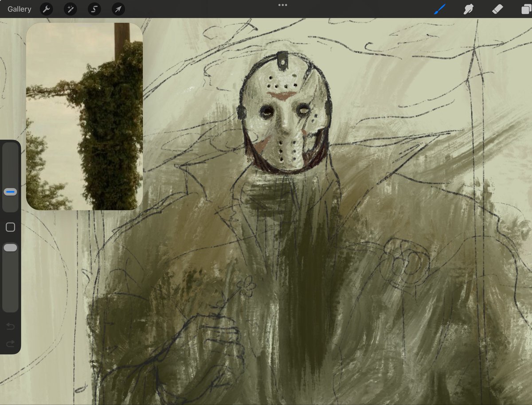The height and width of the screenshot is (405, 532).
Task: Tap the three-dots handle at the top
Action: 282,5
